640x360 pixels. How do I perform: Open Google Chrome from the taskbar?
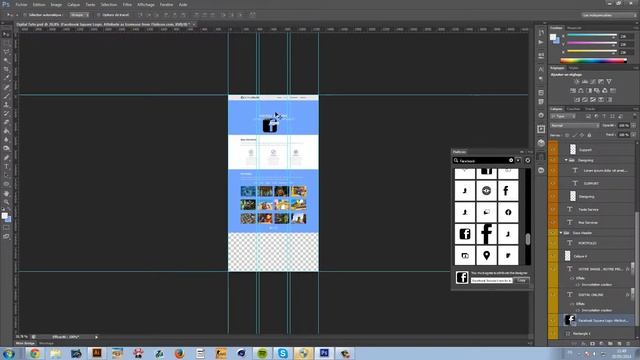(35, 353)
